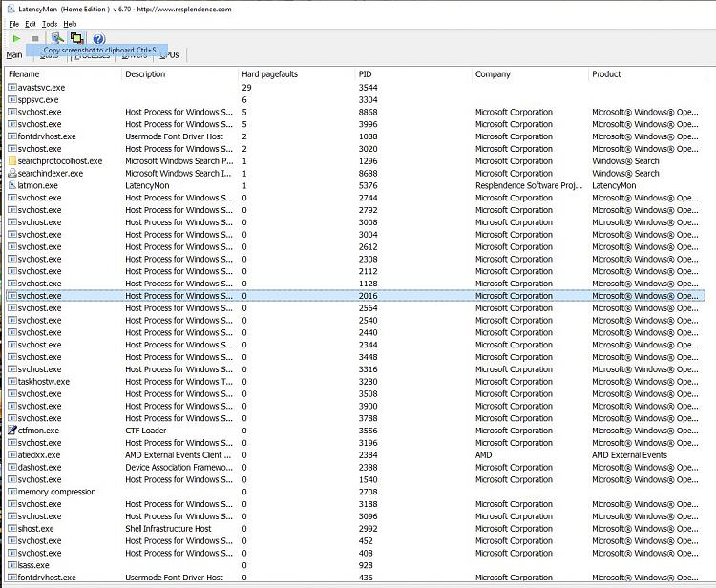Click PID value 2708
The height and width of the screenshot is (588, 716).
[369, 492]
